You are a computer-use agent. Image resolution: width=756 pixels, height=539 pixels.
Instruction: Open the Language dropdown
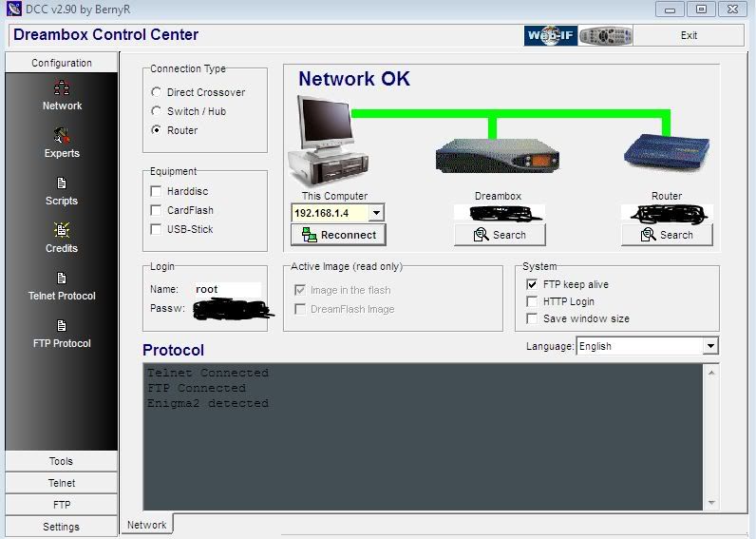[710, 346]
